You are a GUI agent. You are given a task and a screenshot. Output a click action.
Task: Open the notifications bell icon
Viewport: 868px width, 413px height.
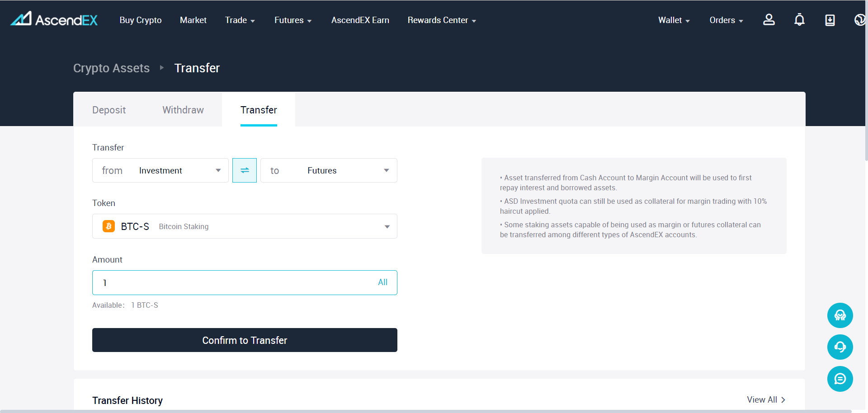[x=799, y=20]
